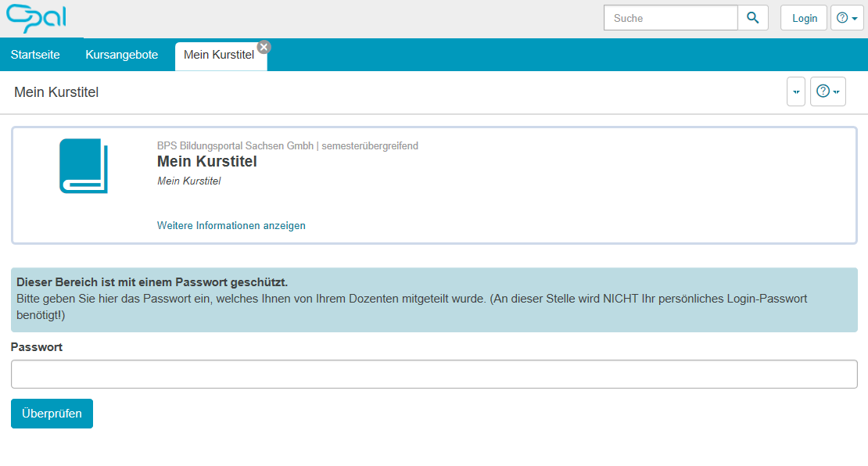Click the BPS Bildungsportal Sachsen text
The width and height of the screenshot is (868, 466).
[235, 145]
